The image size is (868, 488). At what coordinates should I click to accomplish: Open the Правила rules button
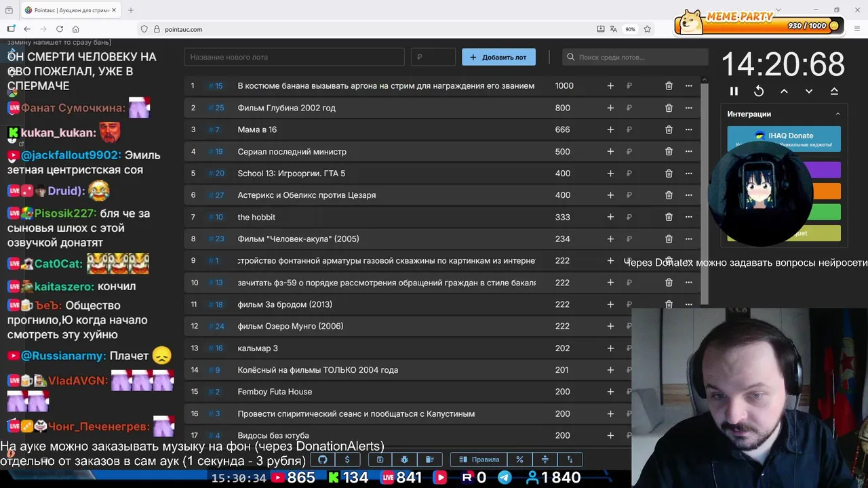pos(479,460)
